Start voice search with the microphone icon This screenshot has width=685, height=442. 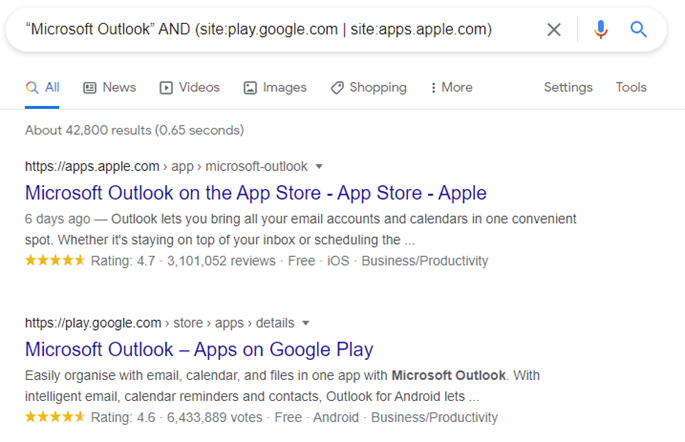point(600,30)
